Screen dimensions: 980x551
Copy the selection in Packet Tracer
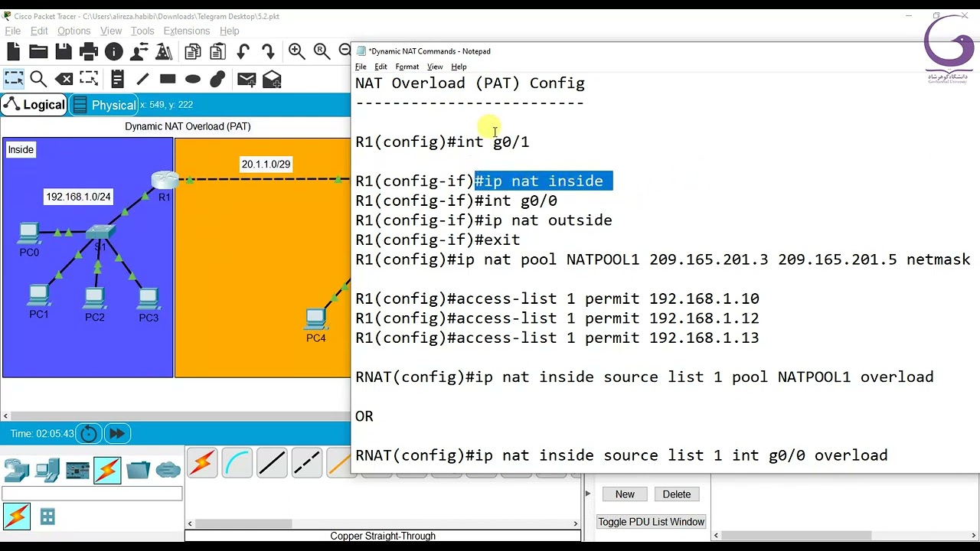click(x=193, y=52)
